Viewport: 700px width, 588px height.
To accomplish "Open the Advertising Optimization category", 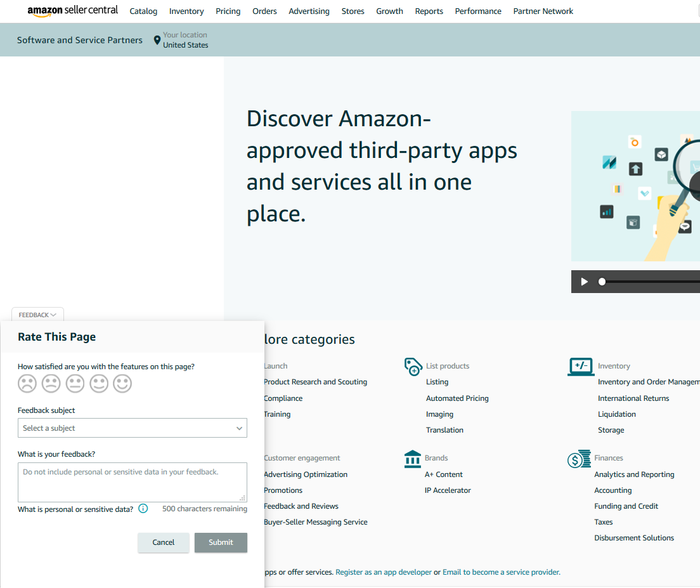I will pyautogui.click(x=306, y=474).
